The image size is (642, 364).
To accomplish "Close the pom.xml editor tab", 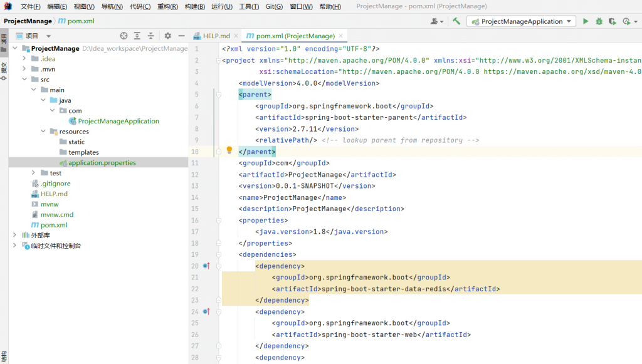I will pyautogui.click(x=341, y=36).
